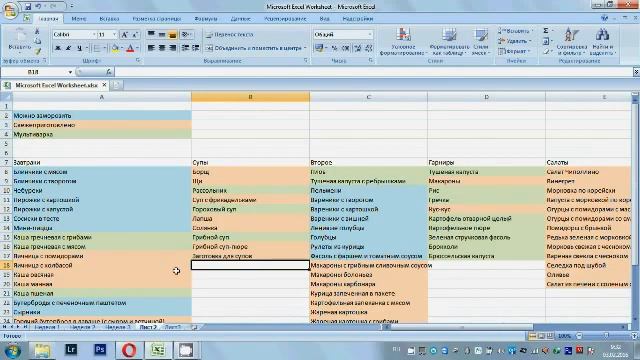Open Opera browser from the taskbar
640x360 pixels.
pos(129,350)
